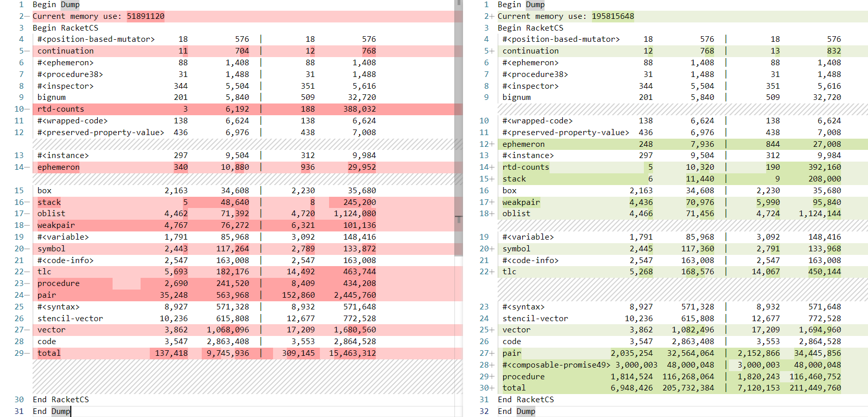Click 'weakpair' in the left pane

(56, 225)
